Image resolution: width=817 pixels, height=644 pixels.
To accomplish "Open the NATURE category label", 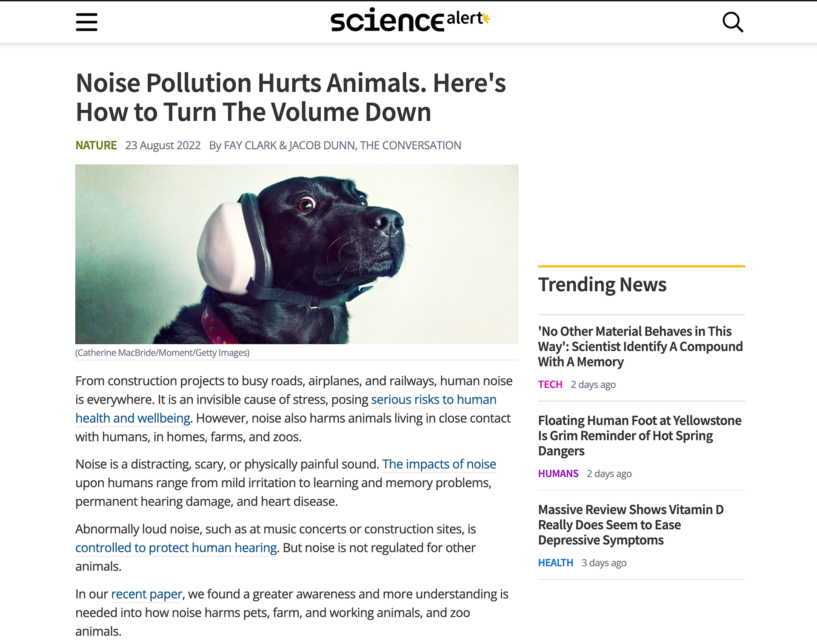I will pyautogui.click(x=96, y=146).
